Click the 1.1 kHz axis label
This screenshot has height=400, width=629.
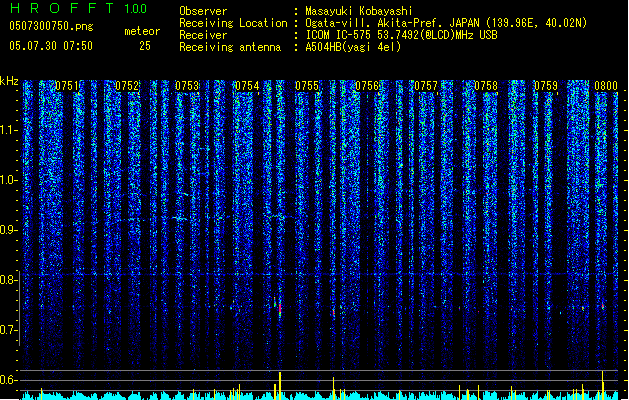[8, 130]
